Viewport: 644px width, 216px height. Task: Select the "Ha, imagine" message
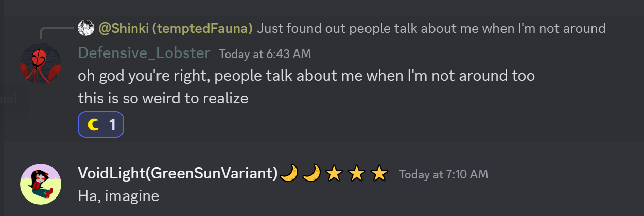click(x=118, y=195)
